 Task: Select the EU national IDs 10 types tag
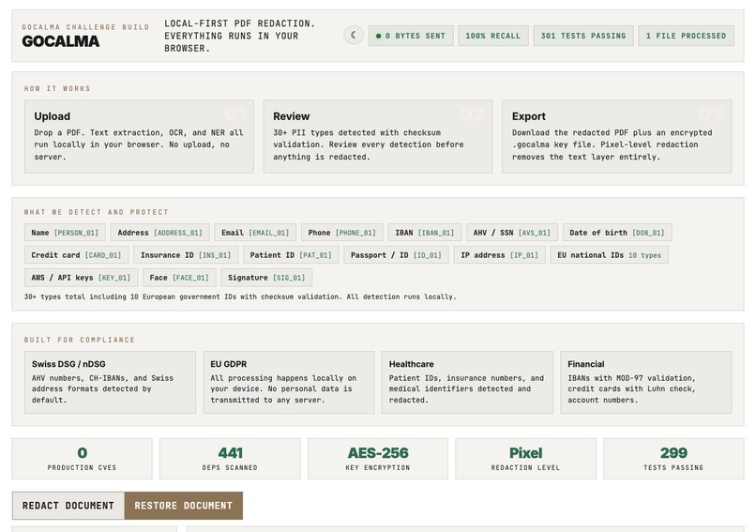(x=610, y=255)
